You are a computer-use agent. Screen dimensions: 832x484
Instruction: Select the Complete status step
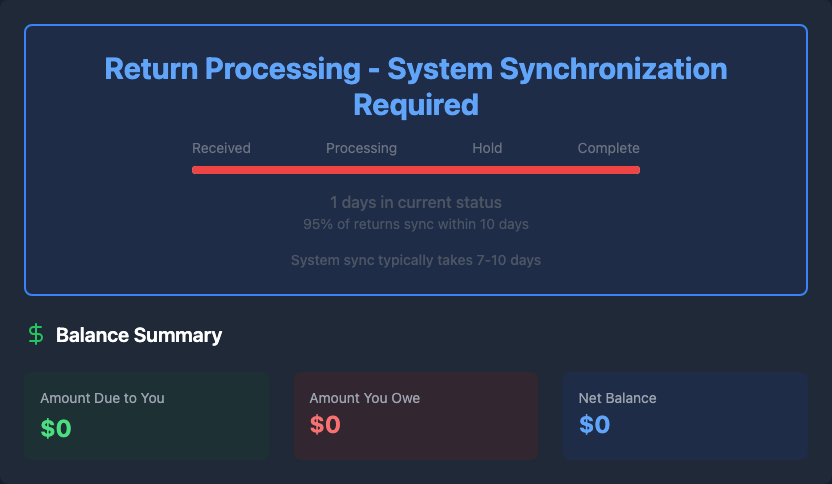608,148
